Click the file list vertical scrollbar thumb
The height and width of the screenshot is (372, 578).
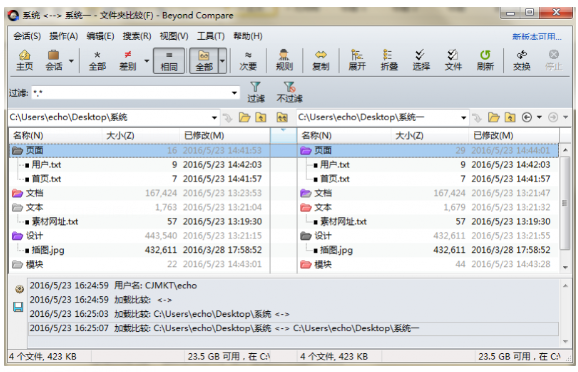tap(565, 203)
